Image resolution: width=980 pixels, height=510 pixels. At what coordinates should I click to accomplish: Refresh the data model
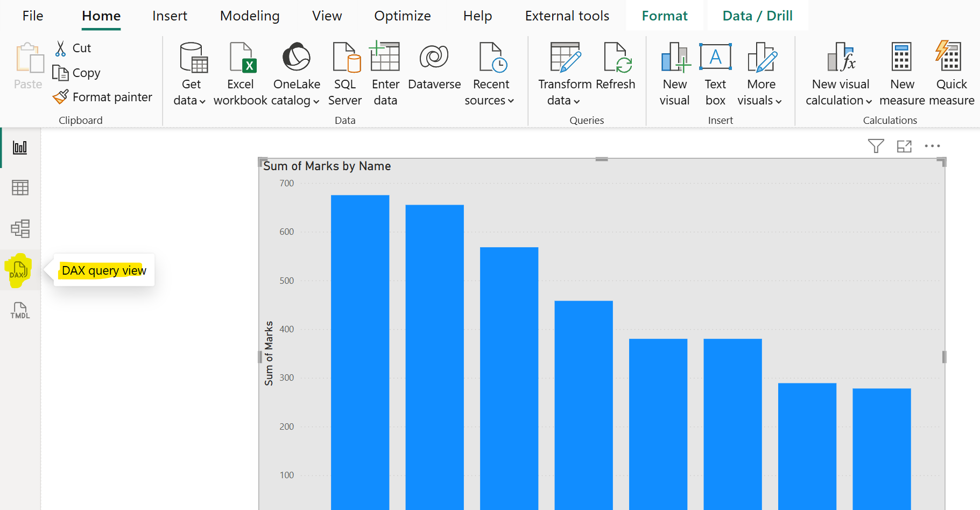(616, 70)
